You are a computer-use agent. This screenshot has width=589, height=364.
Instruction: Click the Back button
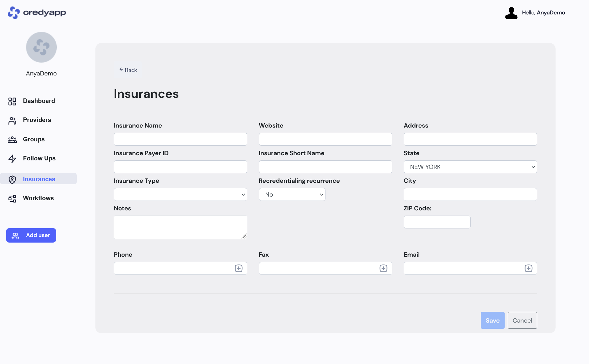(128, 70)
